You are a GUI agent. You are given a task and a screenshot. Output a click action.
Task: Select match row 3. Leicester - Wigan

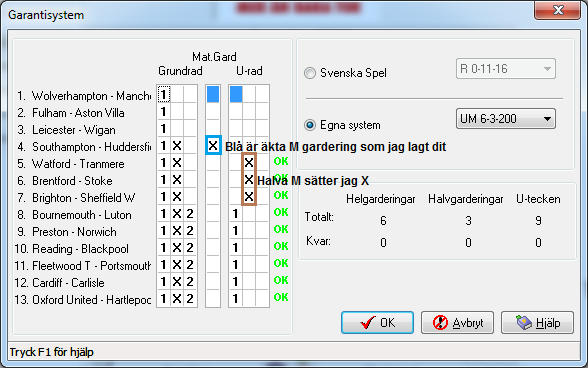tap(66, 130)
